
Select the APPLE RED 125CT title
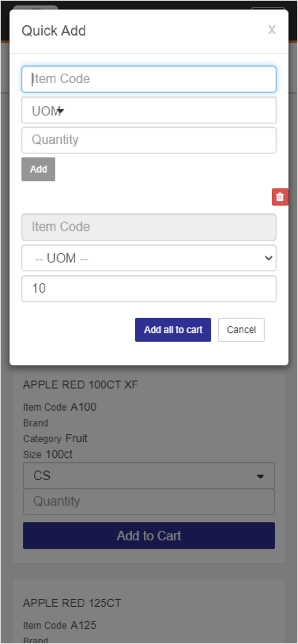72,603
